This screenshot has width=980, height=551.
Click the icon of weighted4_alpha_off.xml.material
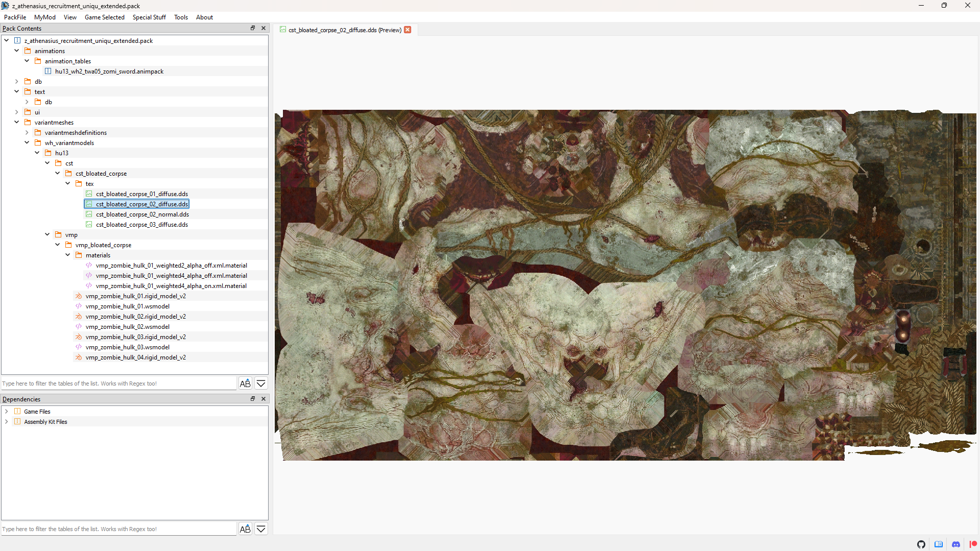89,276
